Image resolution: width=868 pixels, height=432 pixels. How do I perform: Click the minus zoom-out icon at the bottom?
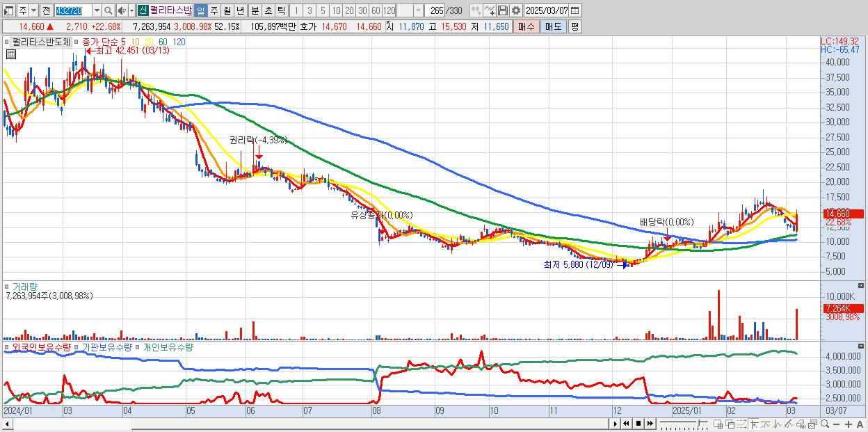click(837, 424)
